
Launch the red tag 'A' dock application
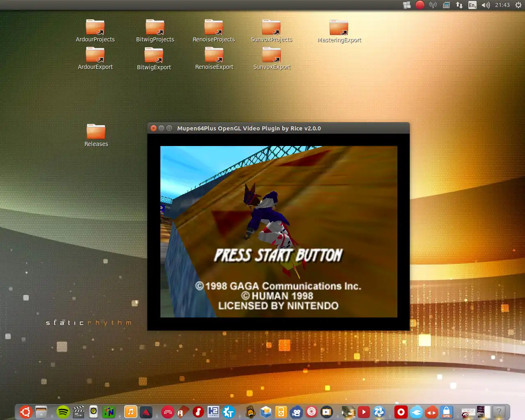pyautogui.click(x=183, y=412)
